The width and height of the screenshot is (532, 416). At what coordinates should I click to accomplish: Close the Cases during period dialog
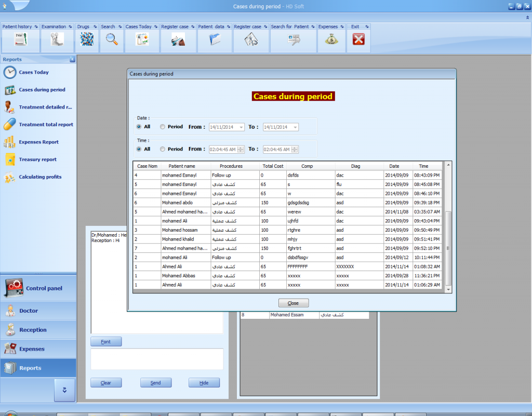294,303
